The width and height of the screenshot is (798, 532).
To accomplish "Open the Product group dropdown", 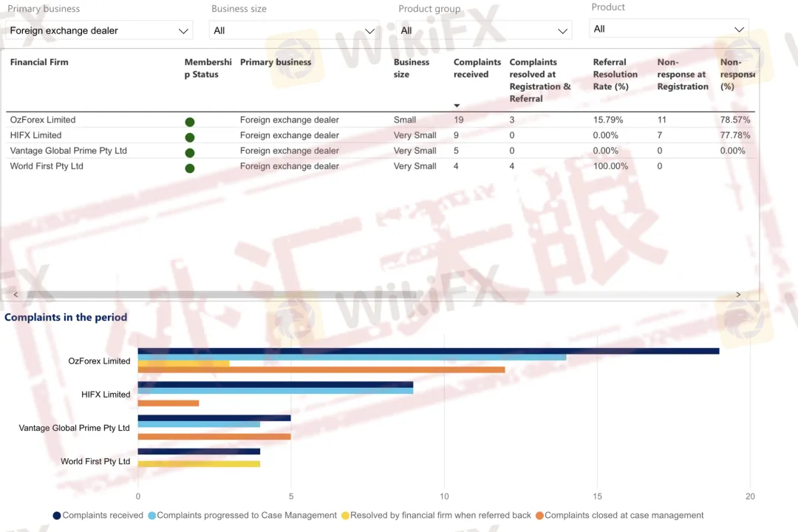I will 485,30.
